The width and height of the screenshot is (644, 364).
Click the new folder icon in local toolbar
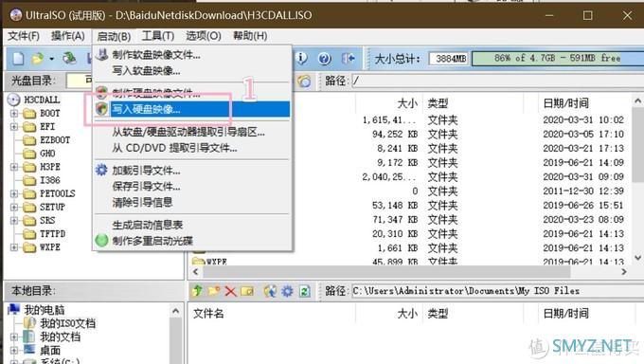click(x=214, y=291)
